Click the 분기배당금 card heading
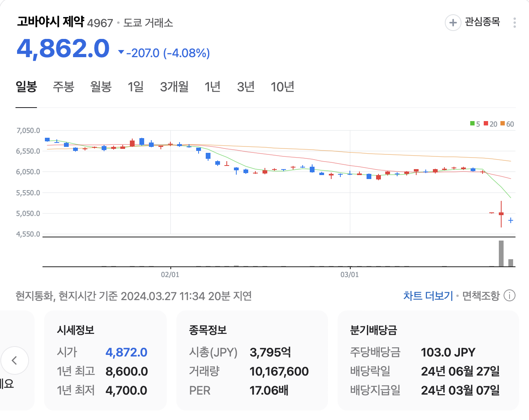The image size is (529, 420). (x=373, y=330)
